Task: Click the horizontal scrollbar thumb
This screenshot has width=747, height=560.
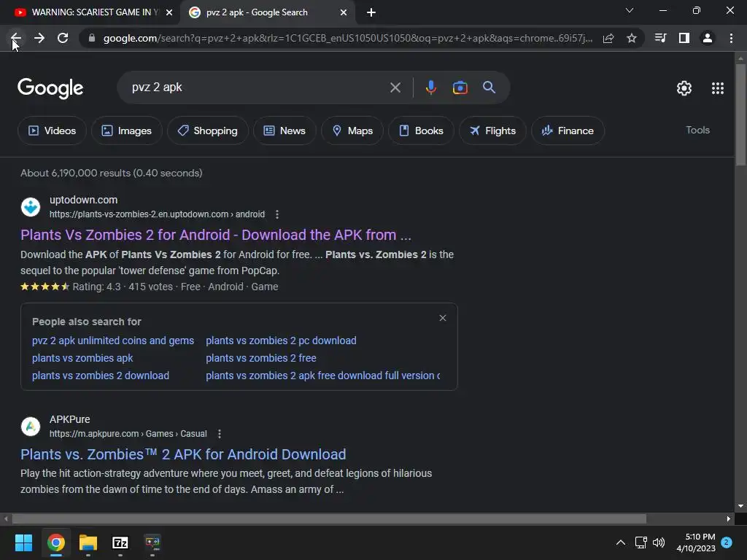Action: point(329,518)
